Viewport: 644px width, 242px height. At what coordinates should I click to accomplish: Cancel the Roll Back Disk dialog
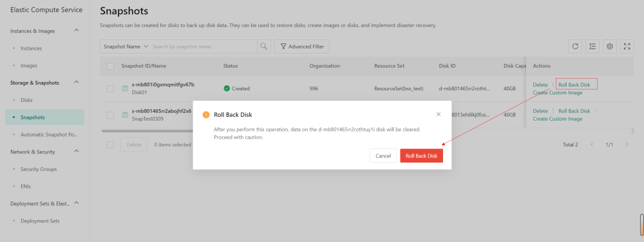click(383, 156)
